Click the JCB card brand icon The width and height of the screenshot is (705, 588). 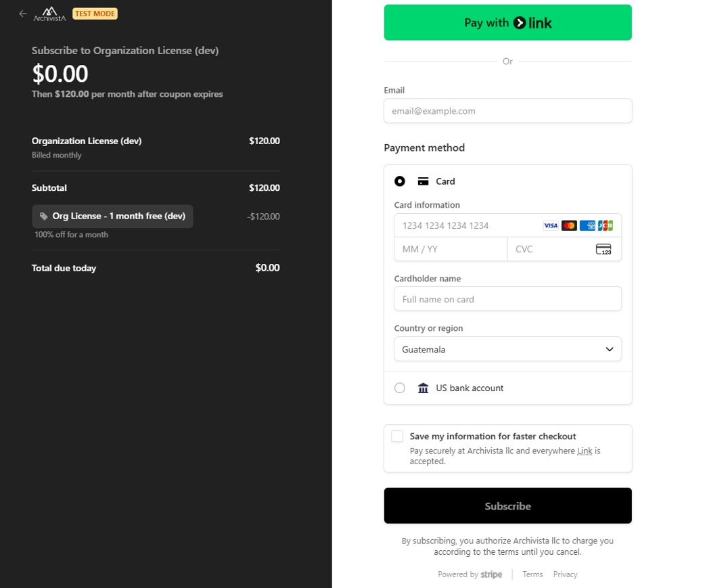tap(606, 225)
